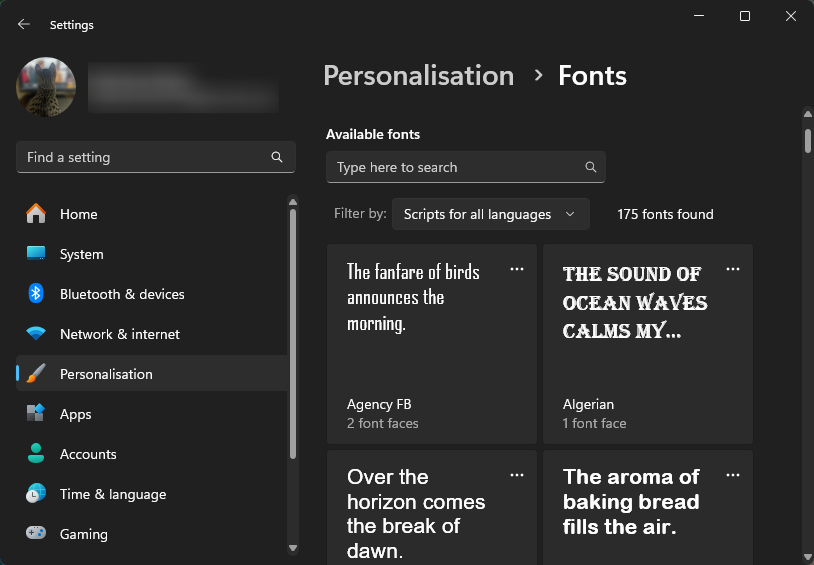Select the System monitor icon
814x565 pixels.
tap(36, 254)
